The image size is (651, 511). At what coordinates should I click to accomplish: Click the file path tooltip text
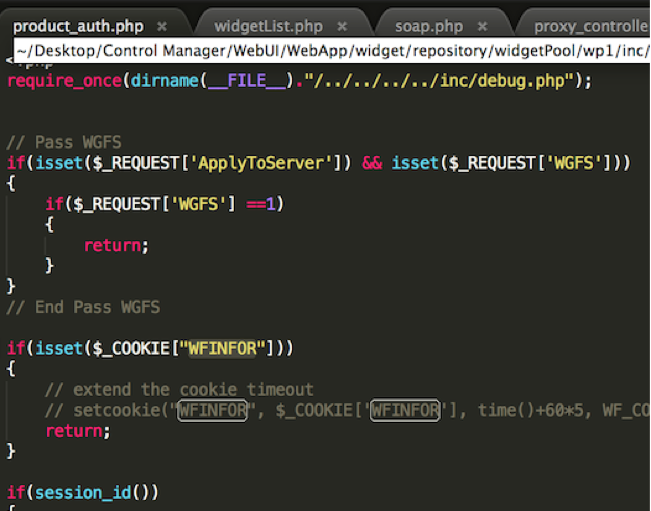coord(330,49)
